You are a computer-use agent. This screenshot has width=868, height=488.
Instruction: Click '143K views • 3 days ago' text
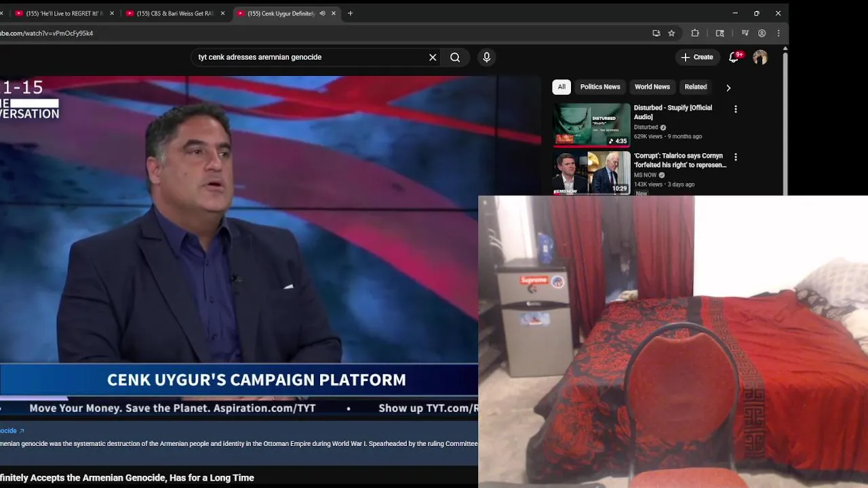[x=665, y=184]
